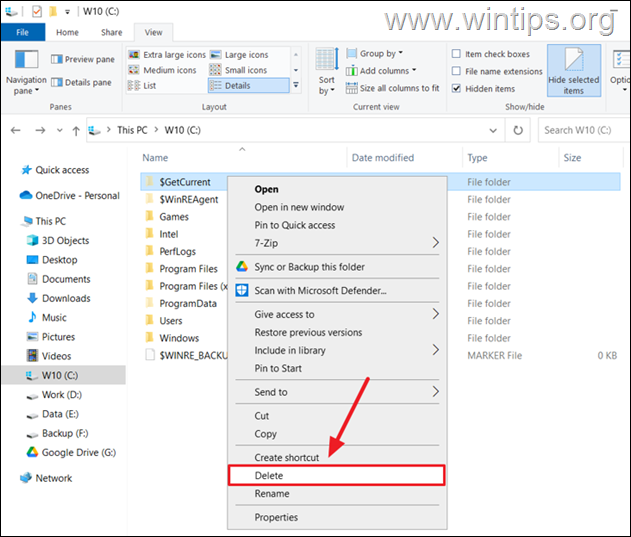This screenshot has width=631, height=537.
Task: Open Google Drive (G:) in sidebar
Action: [x=71, y=452]
